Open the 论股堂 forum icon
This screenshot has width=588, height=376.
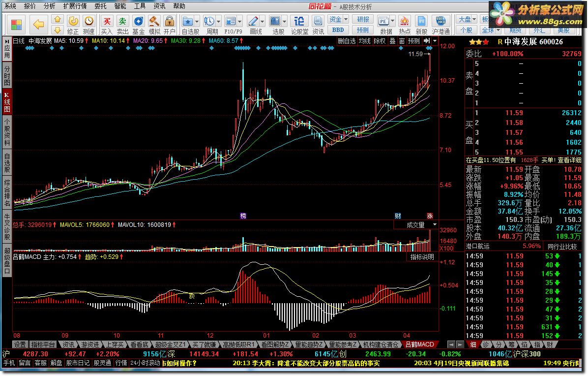pyautogui.click(x=299, y=21)
